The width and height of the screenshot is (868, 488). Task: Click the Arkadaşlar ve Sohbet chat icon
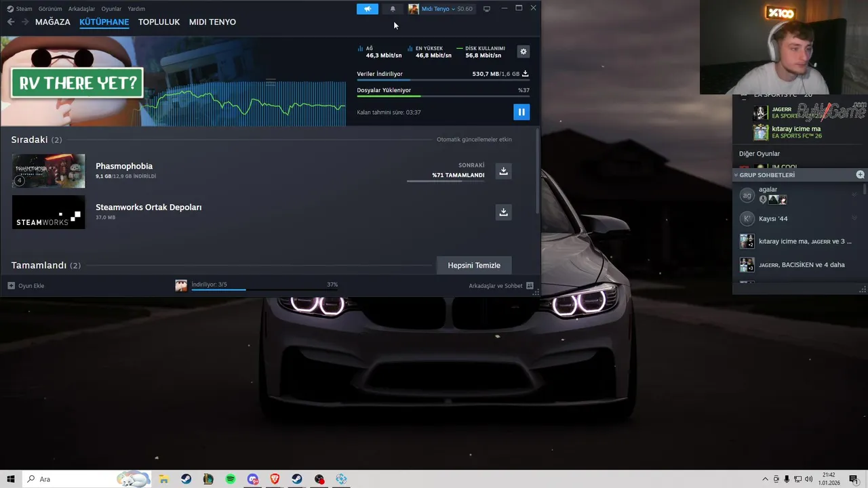point(530,285)
